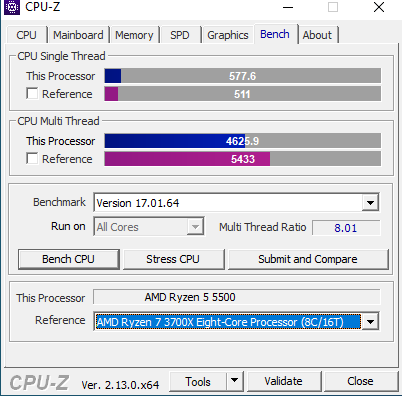The height and width of the screenshot is (396, 402).
Task: Click the Bench CPU button
Action: (69, 259)
